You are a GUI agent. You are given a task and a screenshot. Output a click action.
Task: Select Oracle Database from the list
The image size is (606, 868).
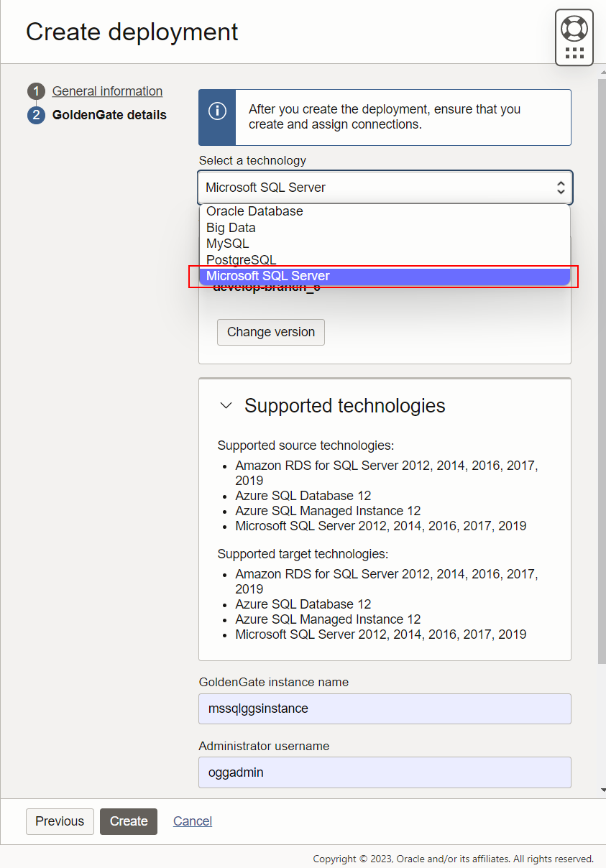(254, 211)
